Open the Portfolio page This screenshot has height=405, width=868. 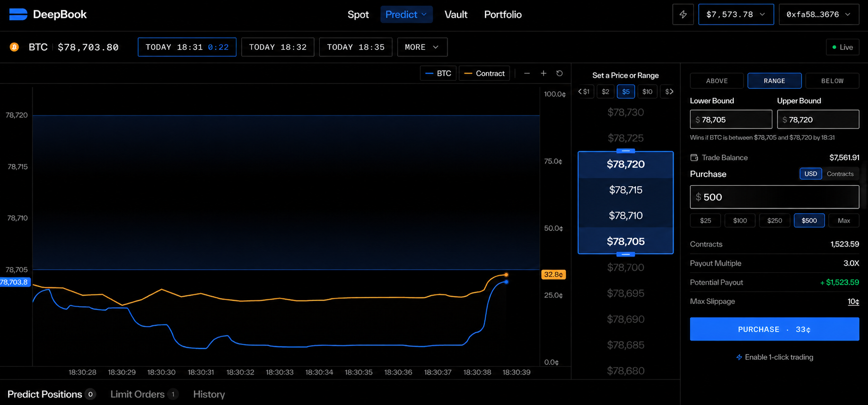pos(503,15)
